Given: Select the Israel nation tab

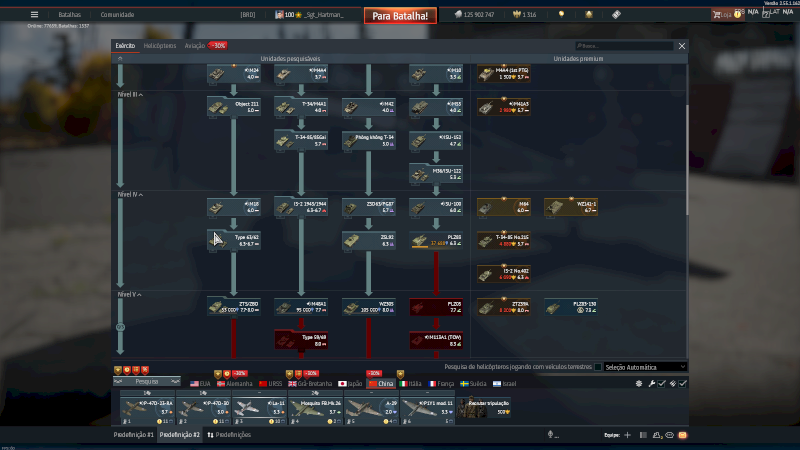Looking at the screenshot, I should (x=505, y=384).
